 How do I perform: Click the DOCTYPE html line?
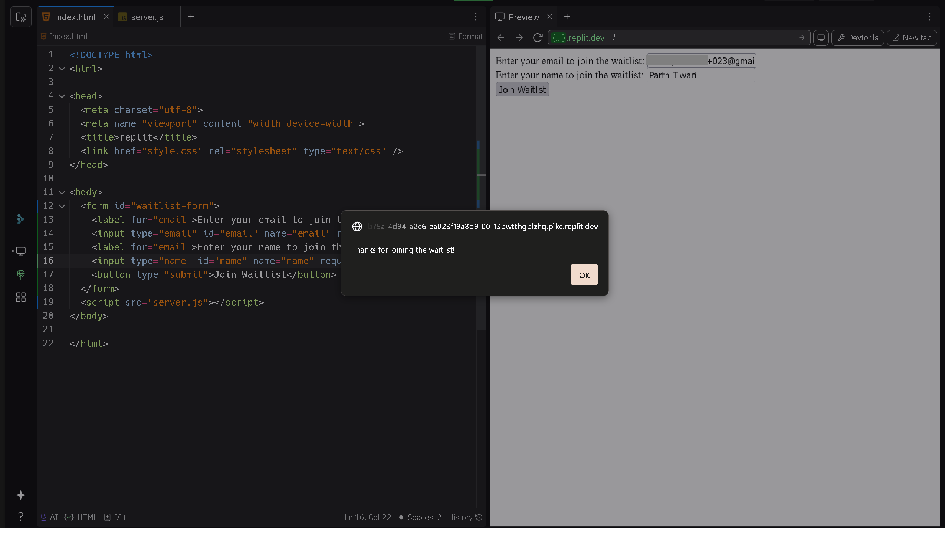(x=111, y=55)
